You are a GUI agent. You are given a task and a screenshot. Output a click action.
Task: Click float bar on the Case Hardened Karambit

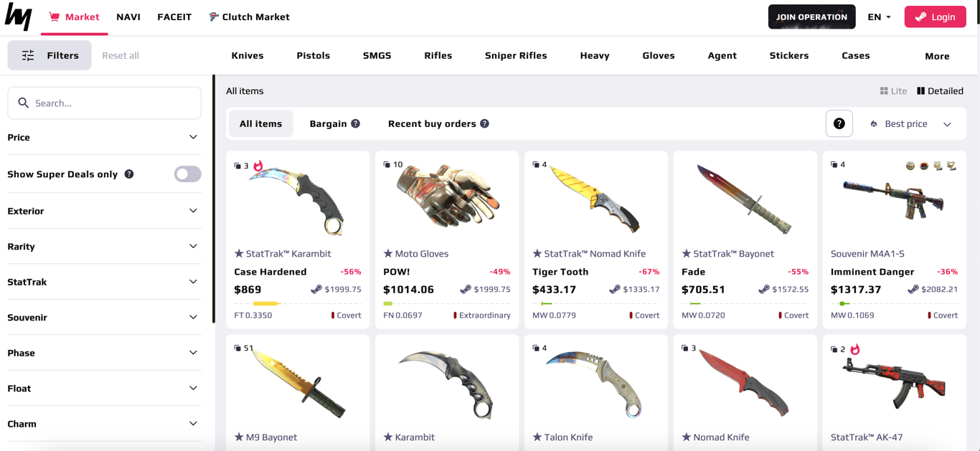click(298, 304)
